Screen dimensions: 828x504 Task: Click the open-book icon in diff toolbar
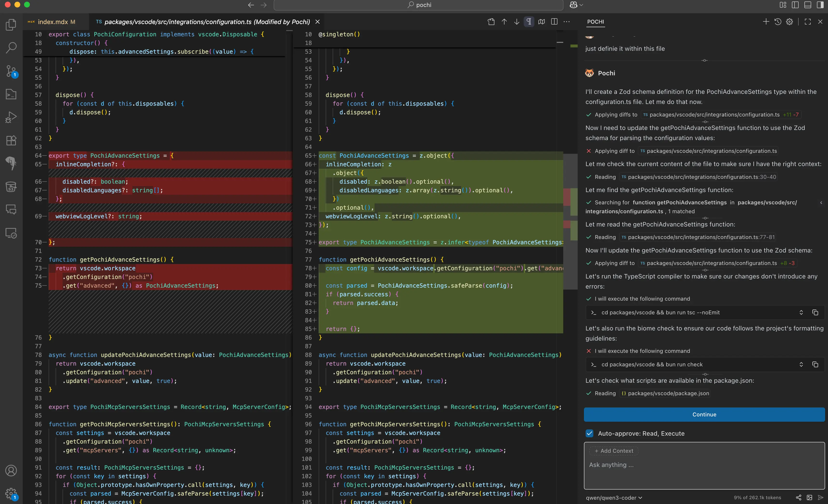(x=541, y=22)
